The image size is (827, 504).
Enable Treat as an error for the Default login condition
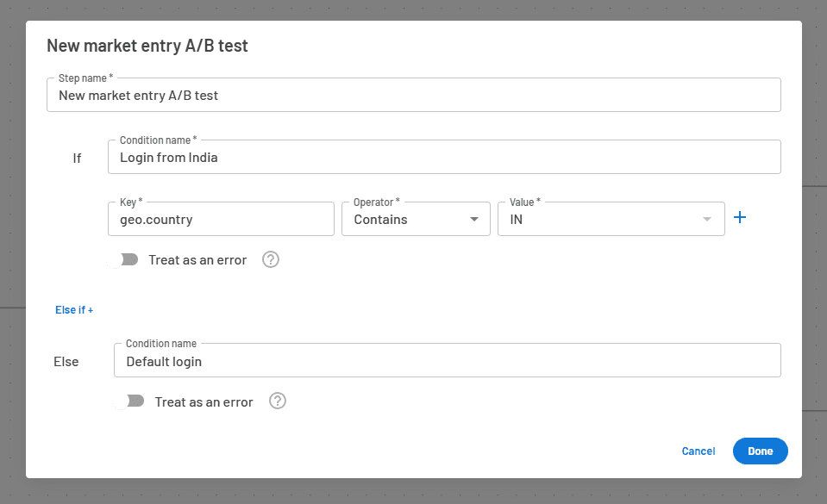point(134,401)
